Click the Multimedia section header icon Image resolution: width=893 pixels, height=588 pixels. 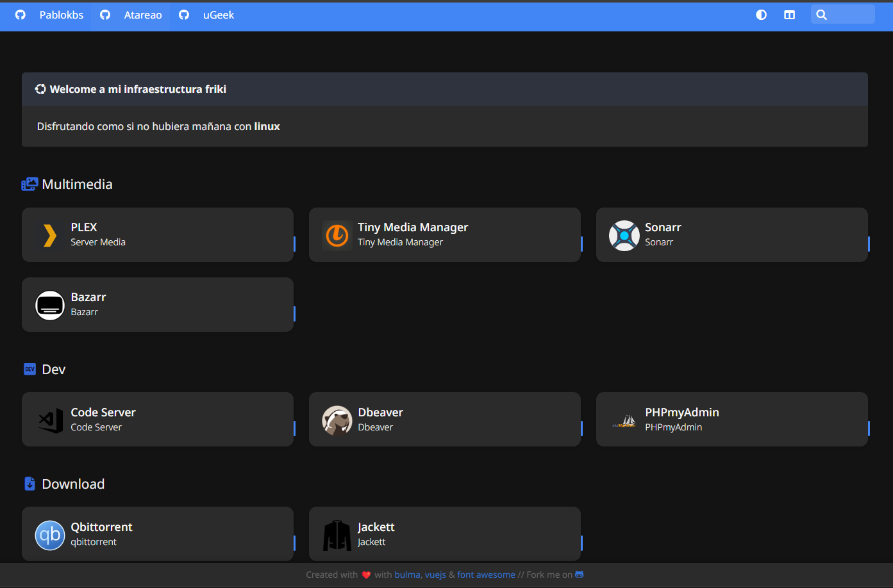[x=29, y=184]
